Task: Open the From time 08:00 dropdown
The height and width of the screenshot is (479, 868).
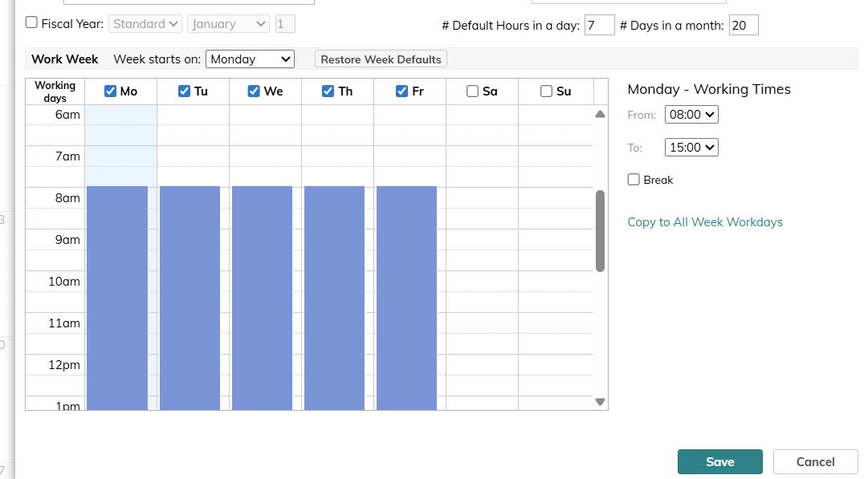Action: click(x=691, y=115)
